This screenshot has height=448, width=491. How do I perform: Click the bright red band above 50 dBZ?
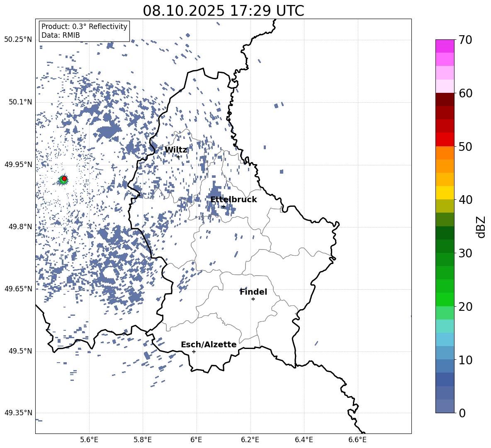tap(445, 140)
